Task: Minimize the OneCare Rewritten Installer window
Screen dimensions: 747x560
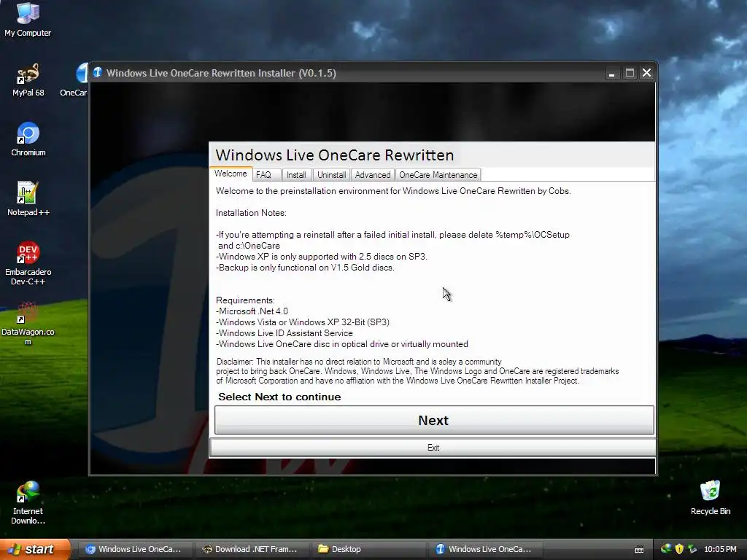Action: point(612,73)
